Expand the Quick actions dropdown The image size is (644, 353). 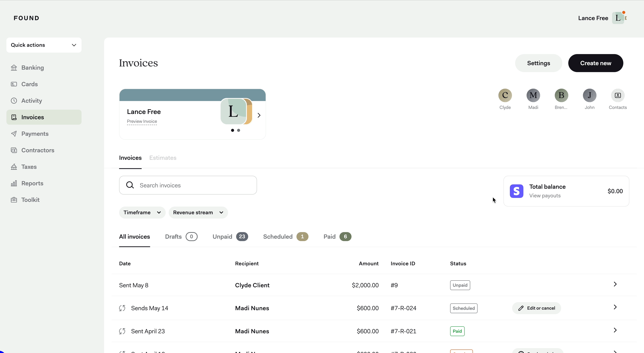[x=44, y=45]
